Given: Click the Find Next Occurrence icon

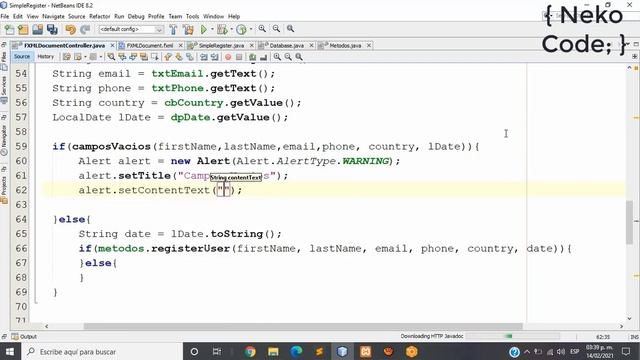Looking at the screenshot, I should point(133,57).
